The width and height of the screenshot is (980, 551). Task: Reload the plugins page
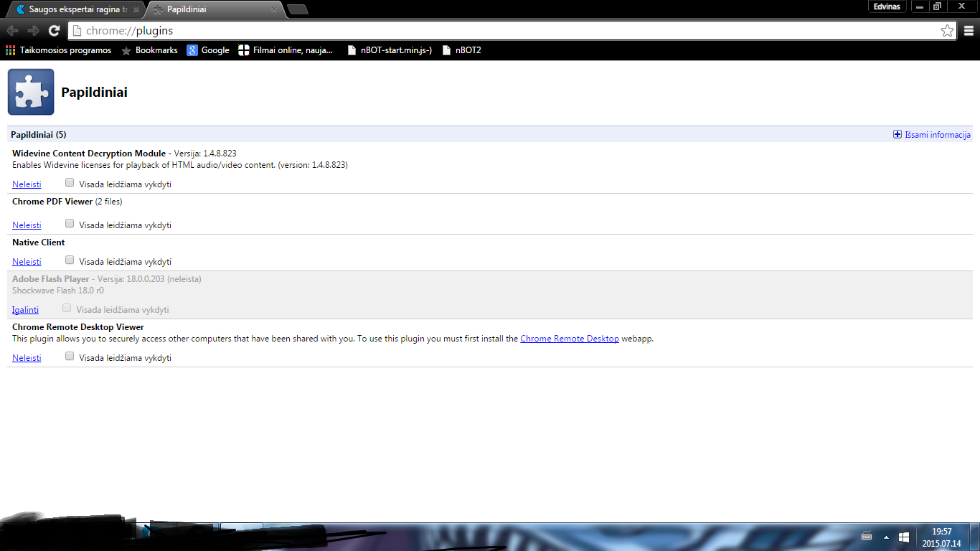coord(54,31)
